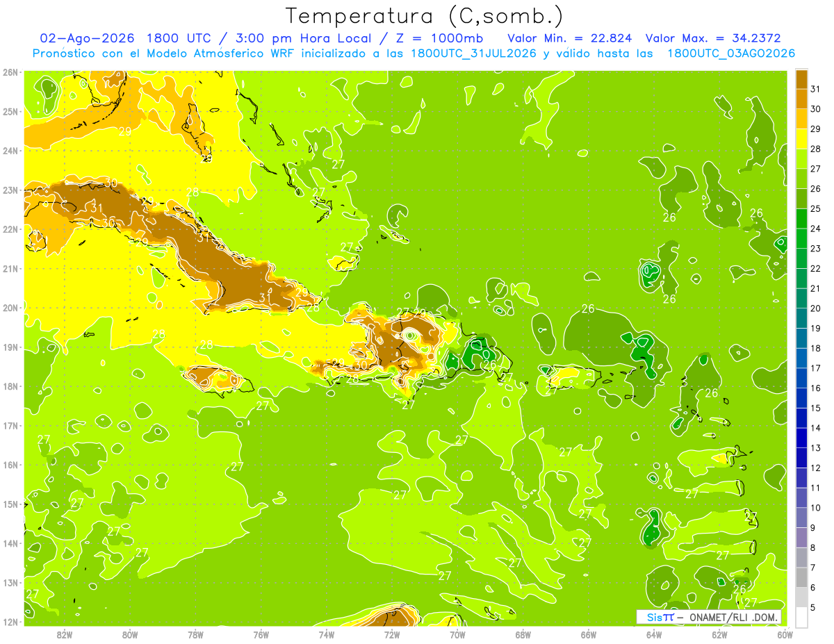Click the legend value 23
This screenshot has width=834, height=644.
pos(815,249)
